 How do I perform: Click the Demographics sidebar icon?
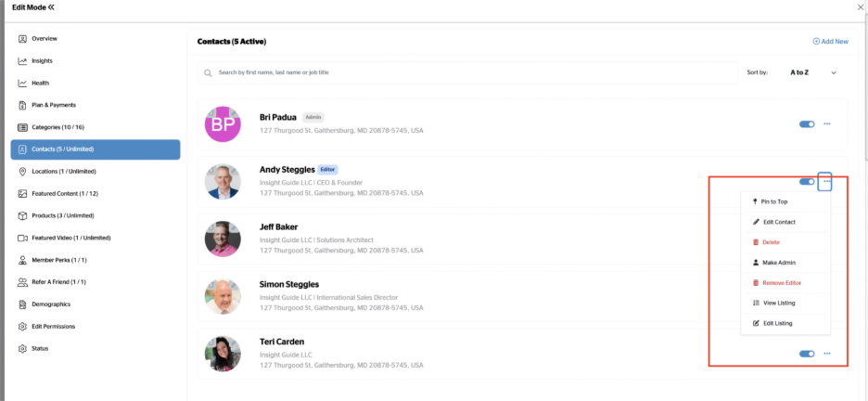coord(22,304)
